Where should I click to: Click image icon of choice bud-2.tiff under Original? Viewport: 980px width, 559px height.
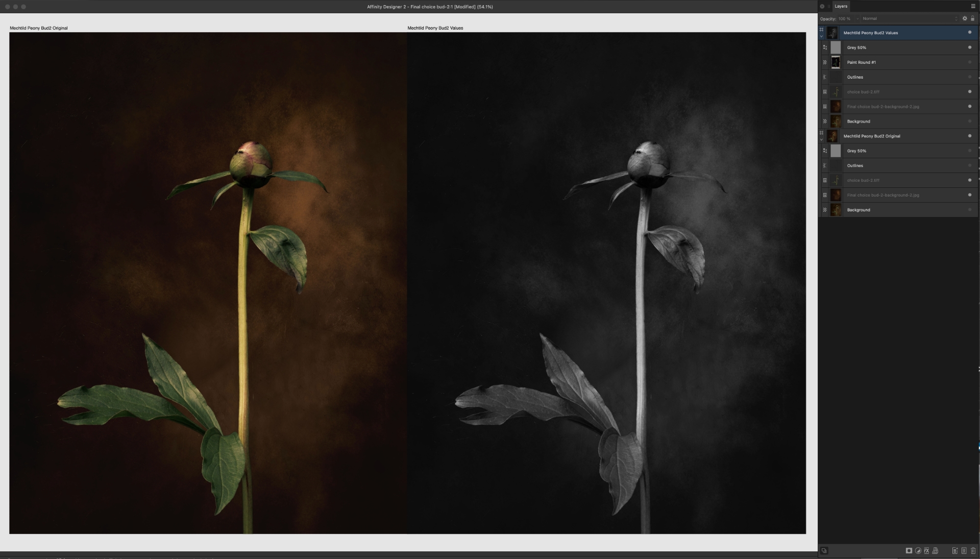coord(825,180)
